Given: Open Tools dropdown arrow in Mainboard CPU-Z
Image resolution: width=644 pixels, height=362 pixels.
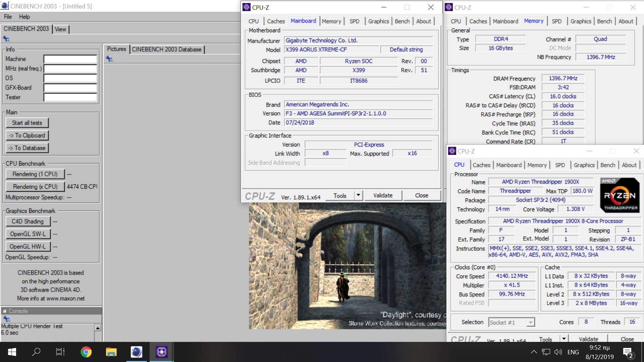Looking at the screenshot, I should click(x=358, y=195).
